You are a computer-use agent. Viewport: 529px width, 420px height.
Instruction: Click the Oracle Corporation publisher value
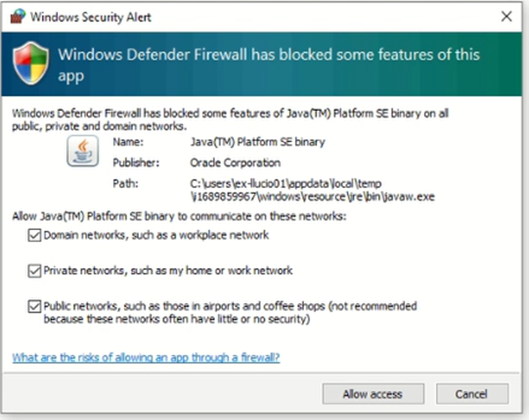[235, 163]
